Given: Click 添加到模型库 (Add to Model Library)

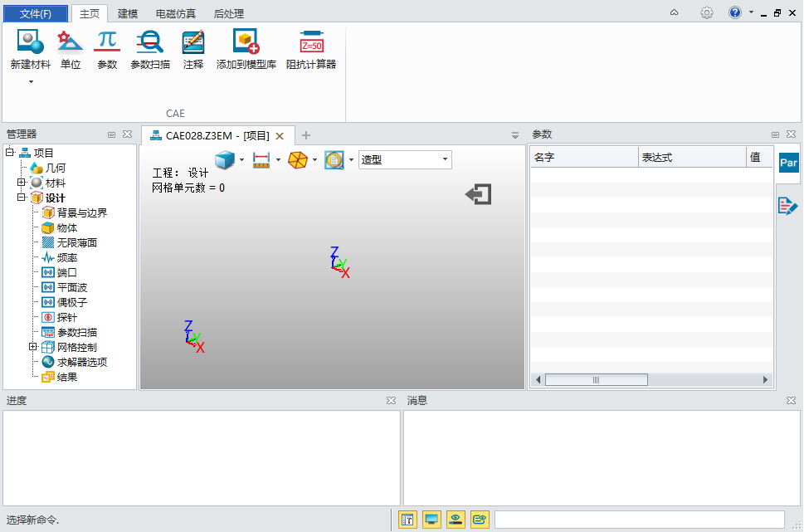Looking at the screenshot, I should pyautogui.click(x=246, y=50).
